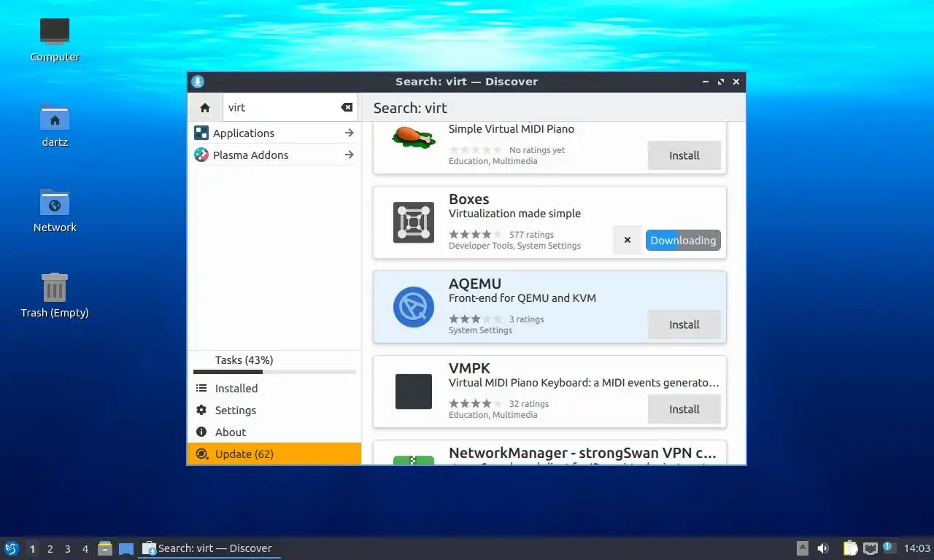Image resolution: width=934 pixels, height=560 pixels.
Task: Open Update (62) page
Action: [x=274, y=454]
